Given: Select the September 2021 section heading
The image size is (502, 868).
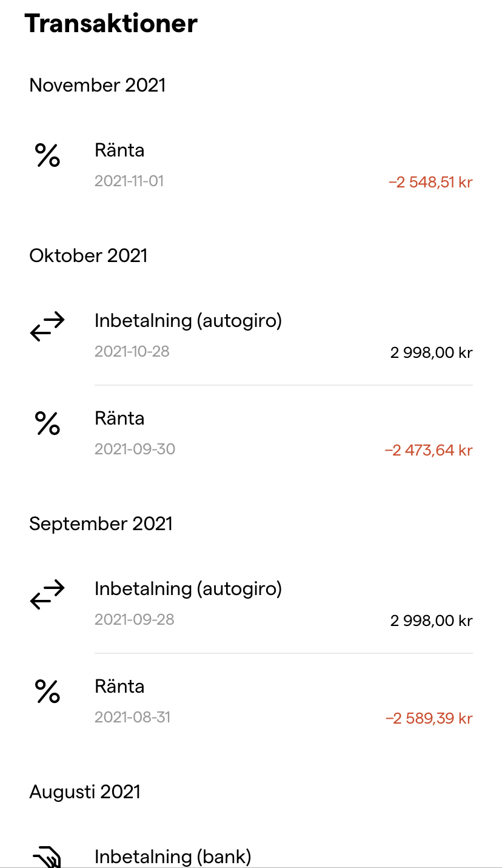Looking at the screenshot, I should [101, 523].
